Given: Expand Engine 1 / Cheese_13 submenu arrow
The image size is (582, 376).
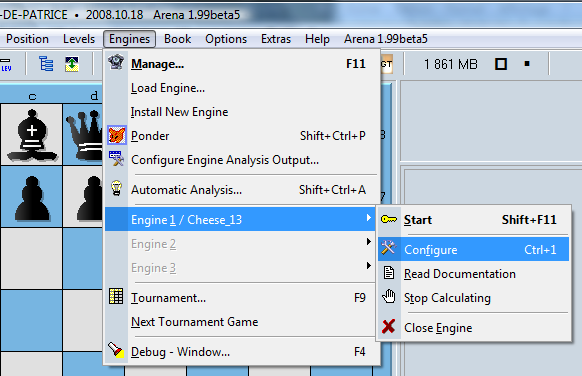Looking at the screenshot, I should [368, 218].
